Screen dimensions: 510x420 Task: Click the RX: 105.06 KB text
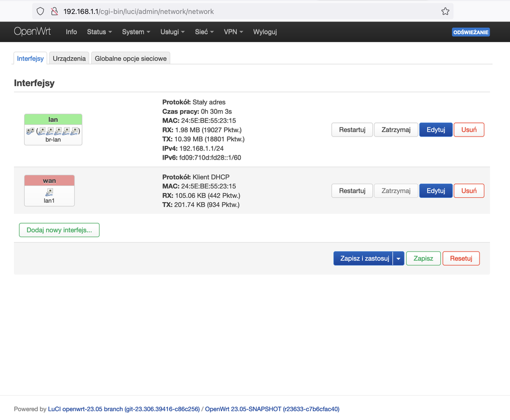point(201,195)
